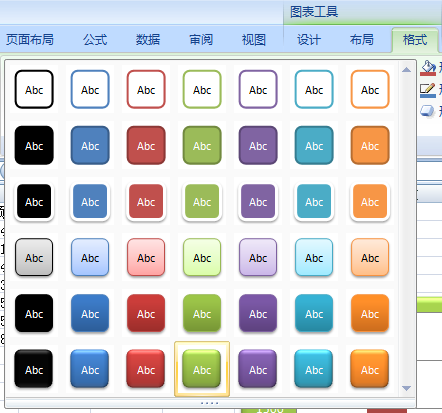Go to the 设计 chart tools tab

pyautogui.click(x=309, y=40)
